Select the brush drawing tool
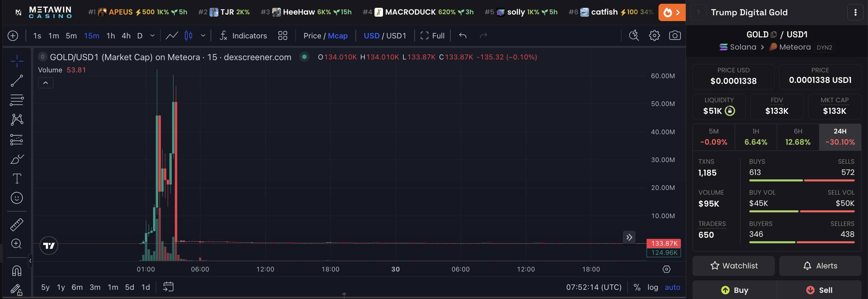 click(17, 159)
